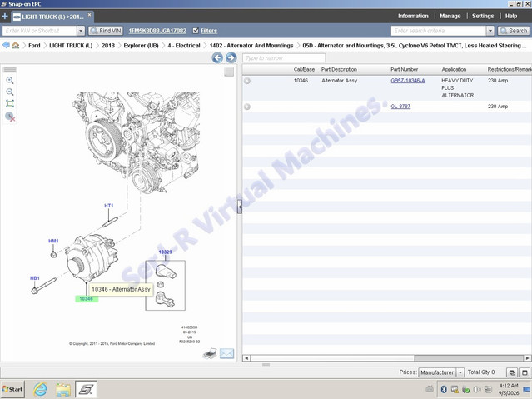Image resolution: width=532 pixels, height=399 pixels.
Task: Select highlighted callout 10346 in diagram
Action: click(x=87, y=299)
